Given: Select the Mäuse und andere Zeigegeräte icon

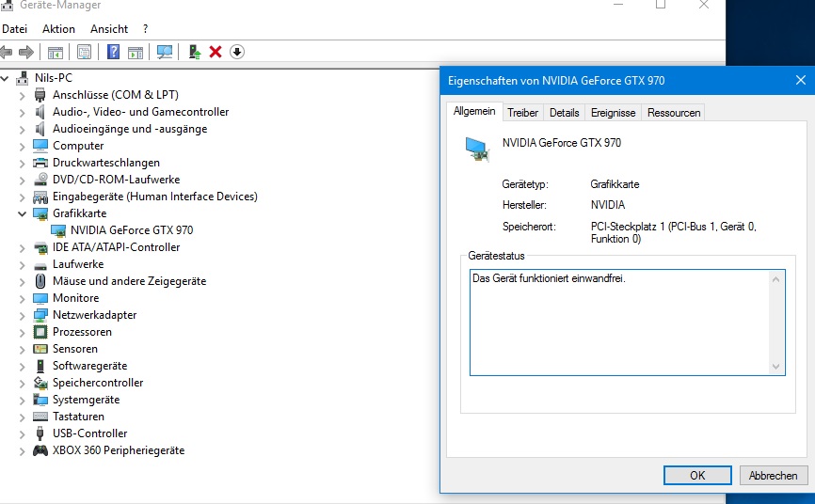Looking at the screenshot, I should [x=40, y=281].
